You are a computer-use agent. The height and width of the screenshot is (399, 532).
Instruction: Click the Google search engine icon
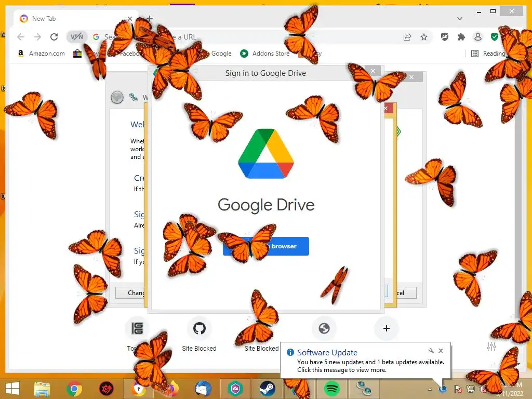pyautogui.click(x=96, y=37)
